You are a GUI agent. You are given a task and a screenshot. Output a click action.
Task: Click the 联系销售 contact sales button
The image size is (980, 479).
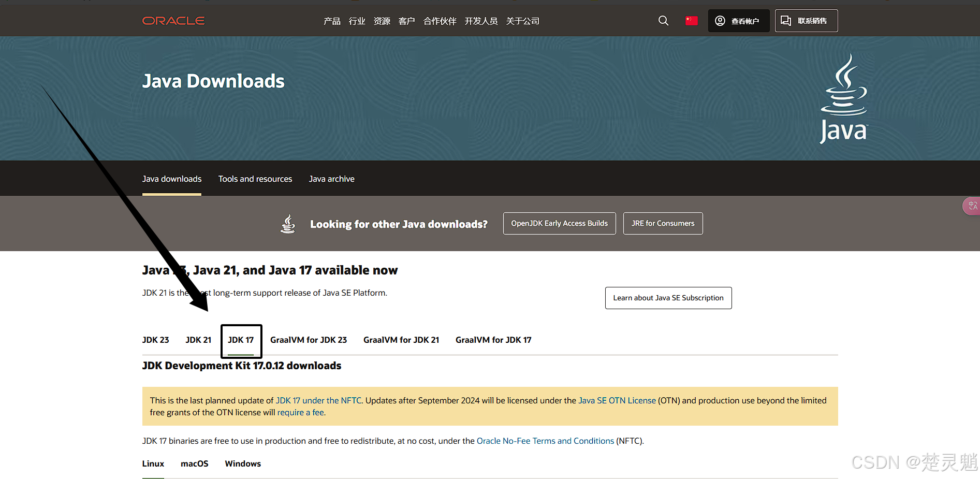coord(806,21)
